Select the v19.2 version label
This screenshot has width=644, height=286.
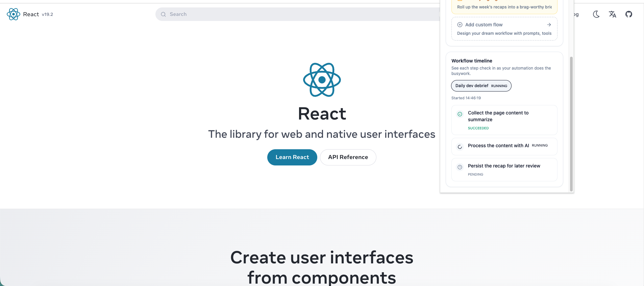tap(48, 15)
